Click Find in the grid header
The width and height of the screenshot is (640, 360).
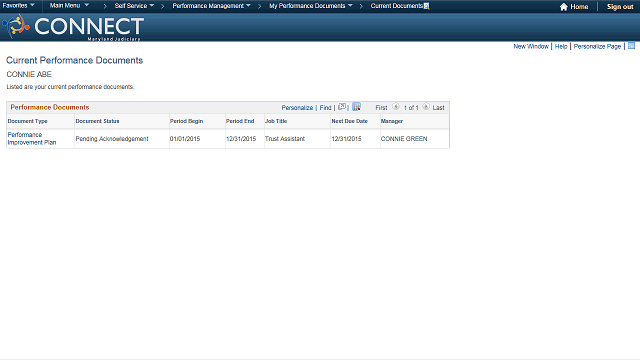(325, 108)
